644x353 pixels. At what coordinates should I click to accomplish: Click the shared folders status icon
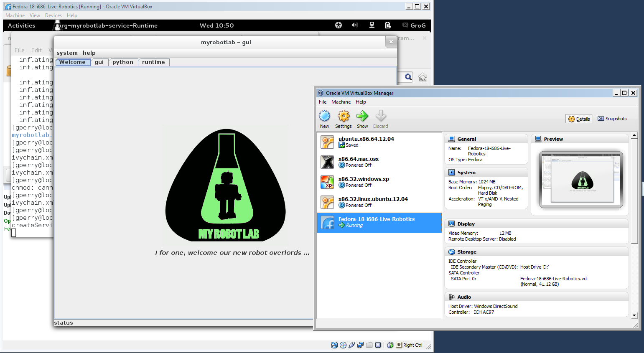pos(369,345)
